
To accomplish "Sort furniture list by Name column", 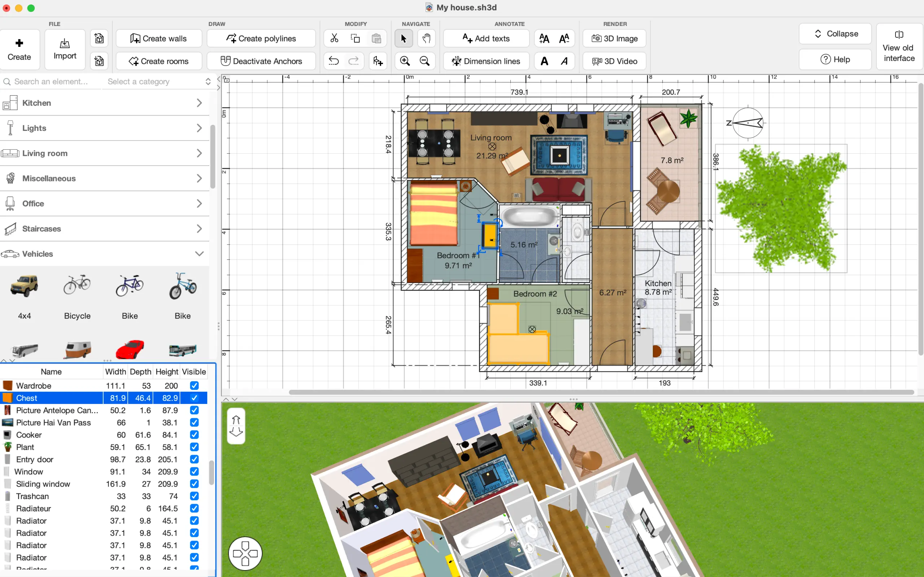I will point(51,372).
